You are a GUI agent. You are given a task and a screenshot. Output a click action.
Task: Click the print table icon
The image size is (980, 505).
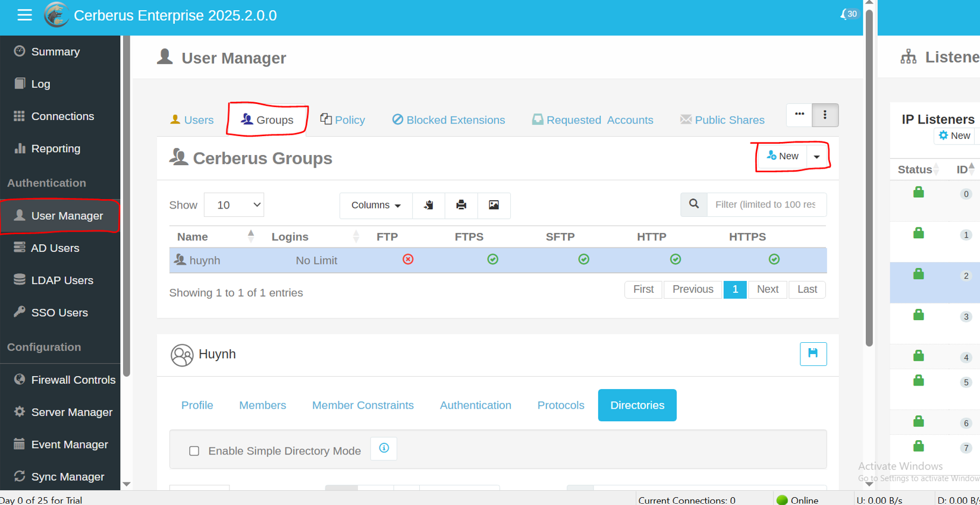point(461,206)
